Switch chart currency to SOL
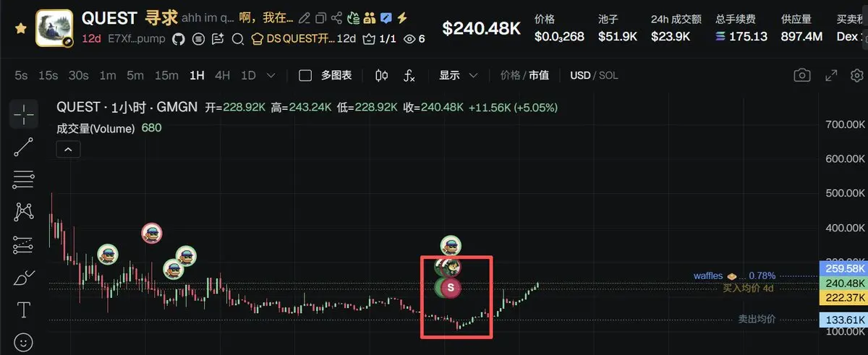The width and height of the screenshot is (868, 355). pos(608,75)
